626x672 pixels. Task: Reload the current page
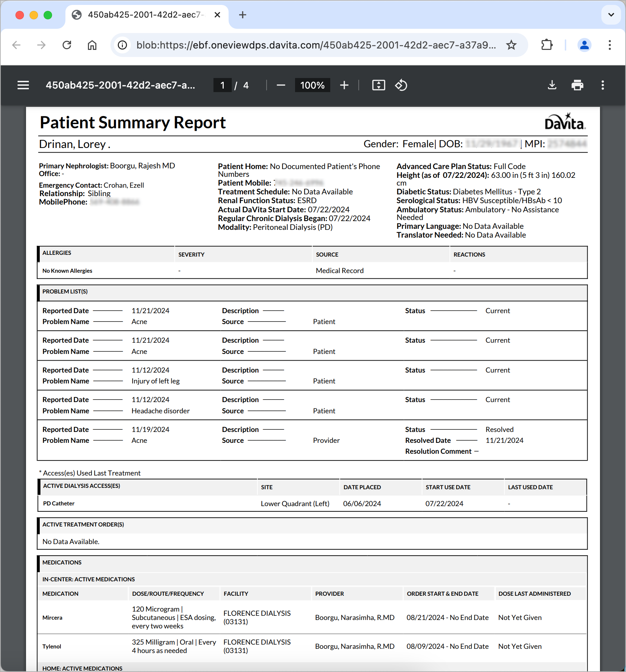pos(67,45)
